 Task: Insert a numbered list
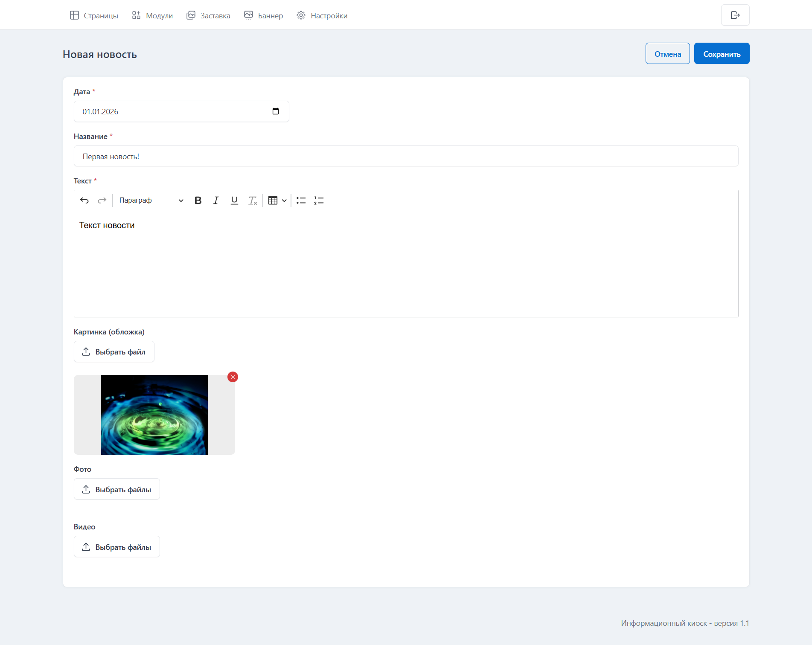pyautogui.click(x=319, y=200)
